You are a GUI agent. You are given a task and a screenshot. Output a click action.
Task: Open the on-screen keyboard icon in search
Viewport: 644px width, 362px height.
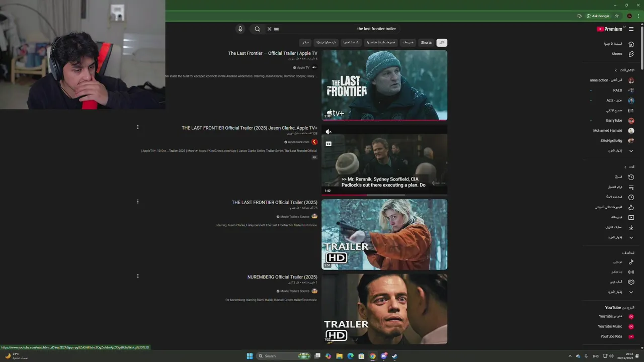(x=276, y=29)
